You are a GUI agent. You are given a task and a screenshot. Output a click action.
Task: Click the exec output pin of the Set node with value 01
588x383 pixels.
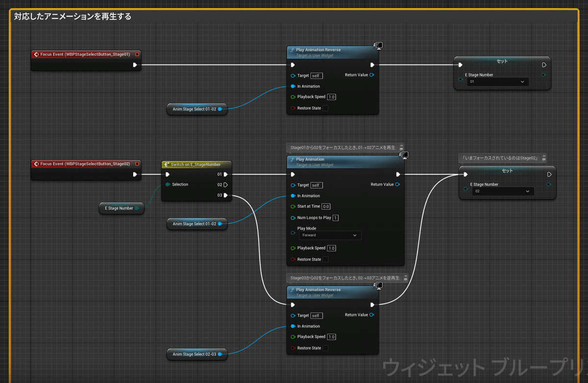click(x=544, y=65)
